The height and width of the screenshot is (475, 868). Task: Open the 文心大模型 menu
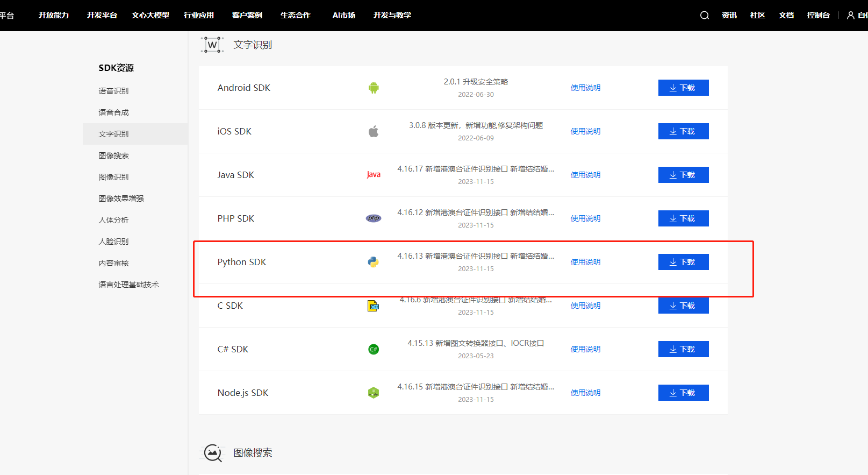click(150, 15)
